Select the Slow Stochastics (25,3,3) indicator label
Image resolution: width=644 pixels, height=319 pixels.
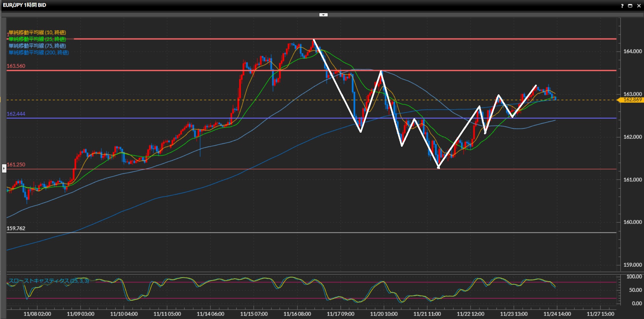point(49,281)
